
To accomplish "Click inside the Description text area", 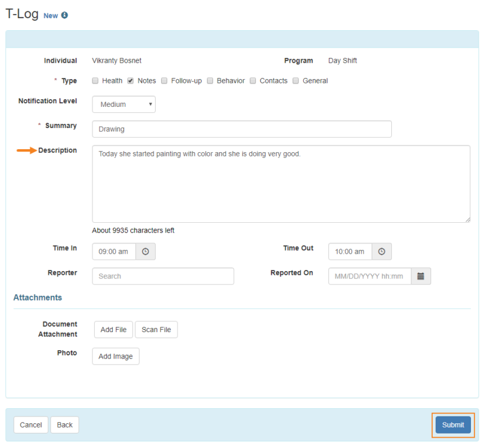I will [281, 181].
